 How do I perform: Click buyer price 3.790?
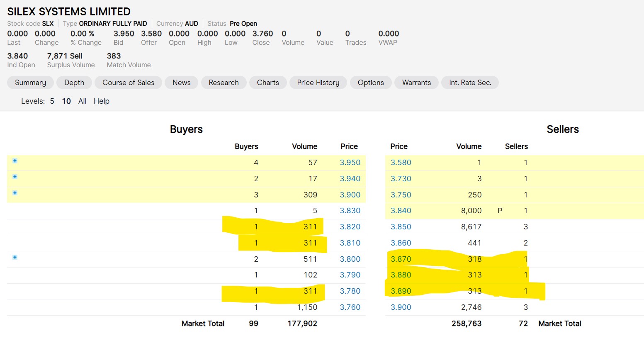coord(350,275)
